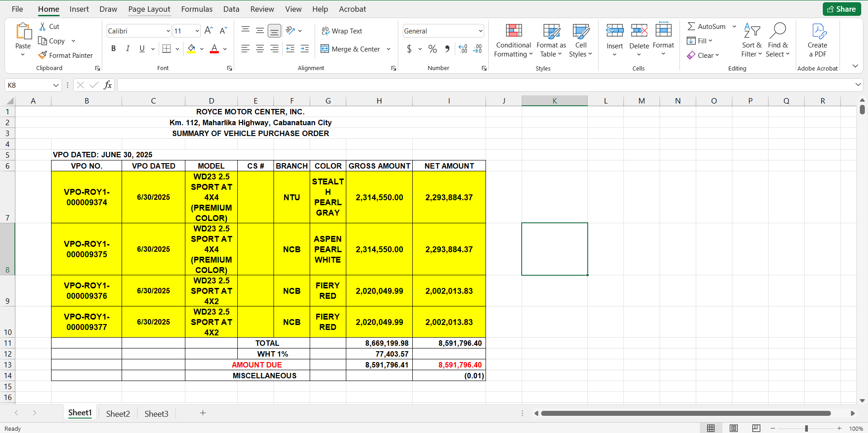Toggle Italic formatting
This screenshot has width=868, height=433.
[x=128, y=49]
